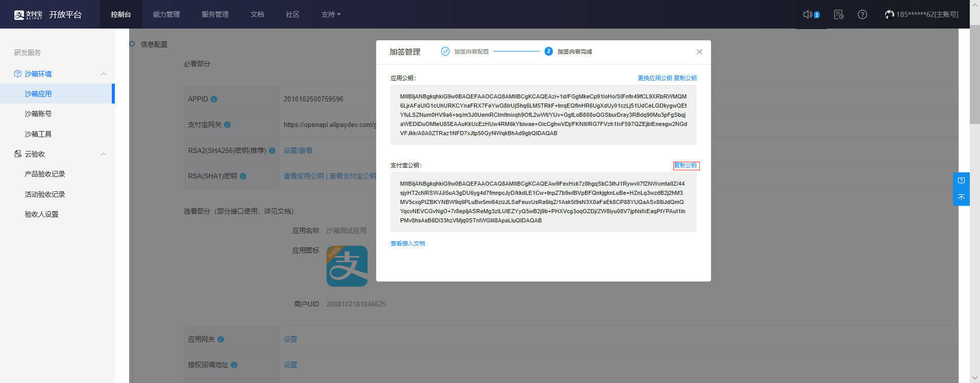Screen dimensions: 980x383
Task: Click 复制公钥 for 应用公钥
Action: tap(685, 78)
